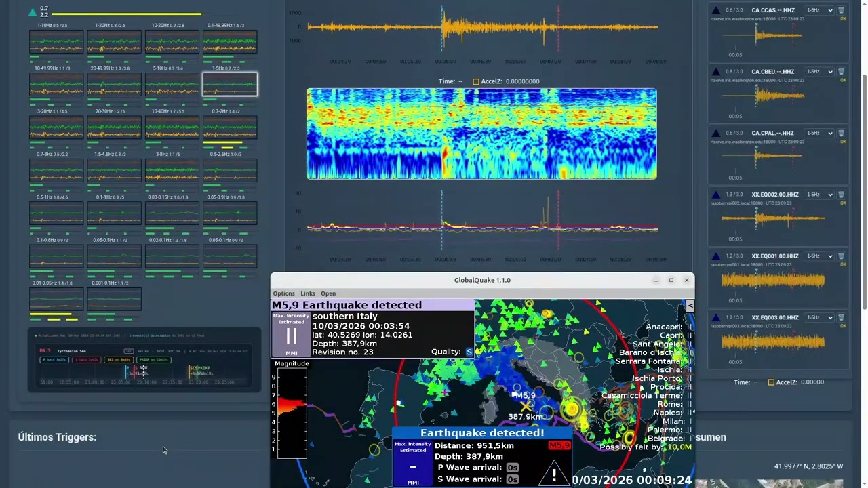Select the 0.03-0.15Hz band thumbnail

click(x=172, y=213)
